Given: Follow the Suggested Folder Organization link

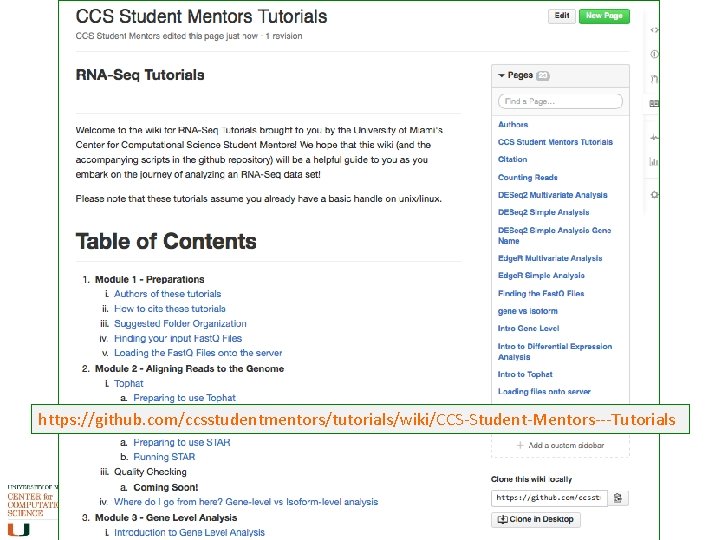Looking at the screenshot, I should (x=180, y=324).
